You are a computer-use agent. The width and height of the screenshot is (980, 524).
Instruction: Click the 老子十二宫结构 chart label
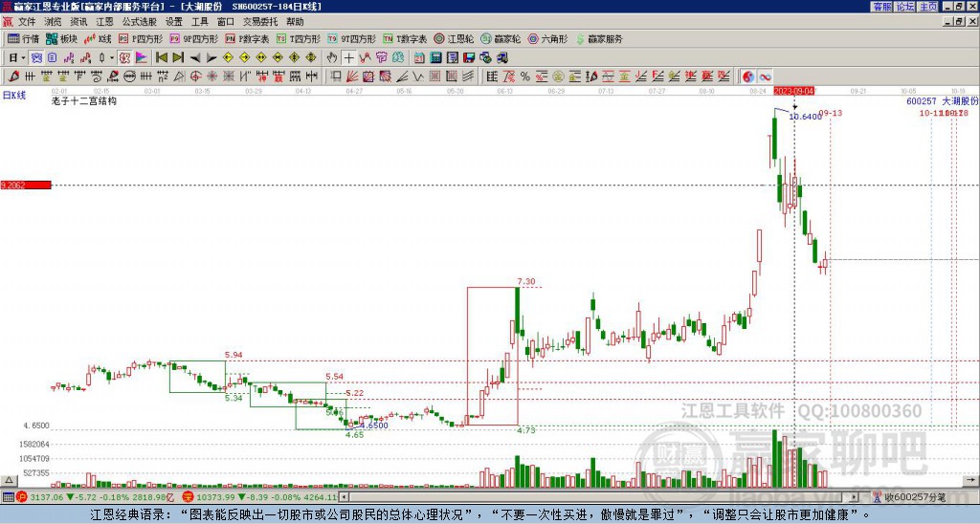[x=84, y=100]
